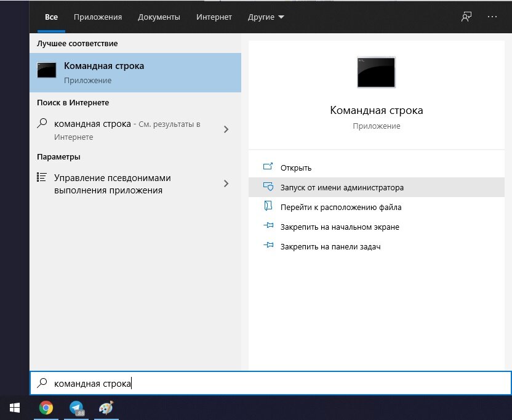Open the Документы tab
The image size is (512, 420).
click(159, 17)
